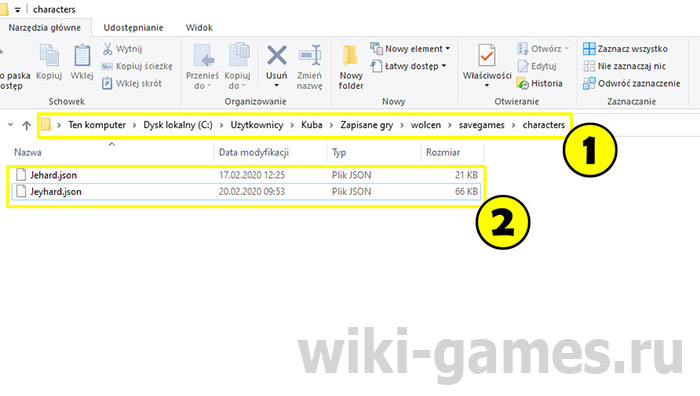Open the Łatwy dostęp dropdown

pos(409,66)
